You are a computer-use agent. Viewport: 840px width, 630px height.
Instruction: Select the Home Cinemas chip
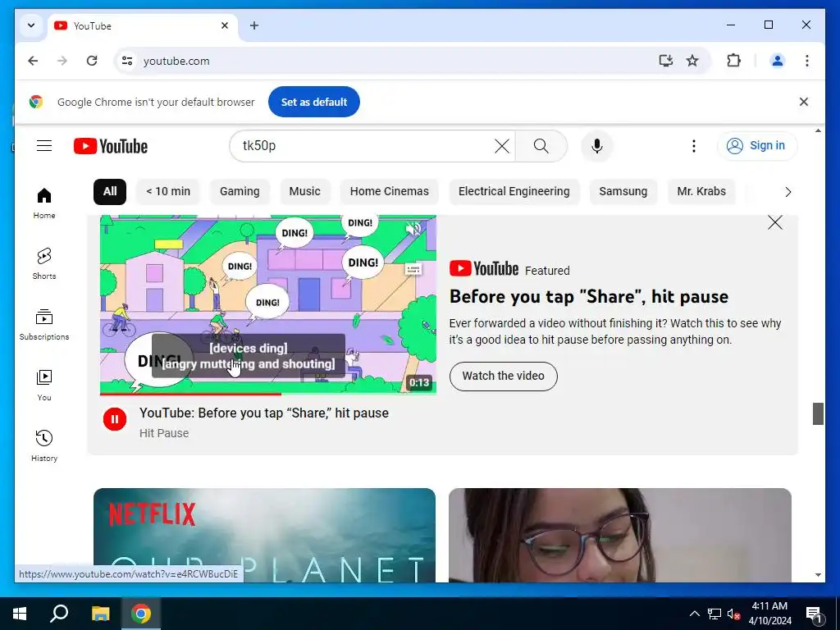tap(390, 191)
